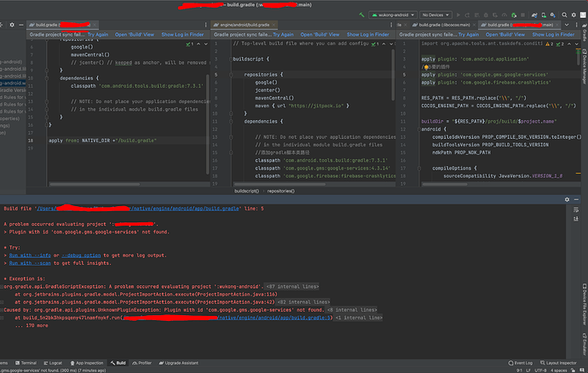Toggle soft-wrap in the build output

(x=576, y=210)
